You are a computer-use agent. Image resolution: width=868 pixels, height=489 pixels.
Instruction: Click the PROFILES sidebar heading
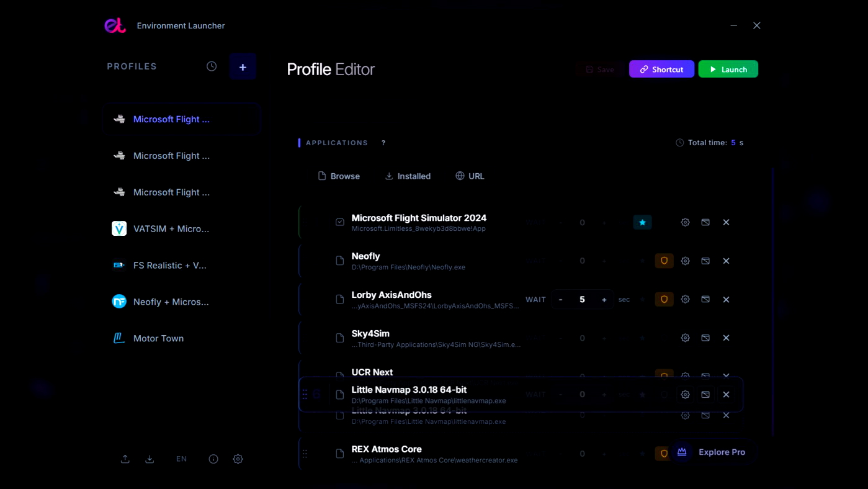pos(132,66)
